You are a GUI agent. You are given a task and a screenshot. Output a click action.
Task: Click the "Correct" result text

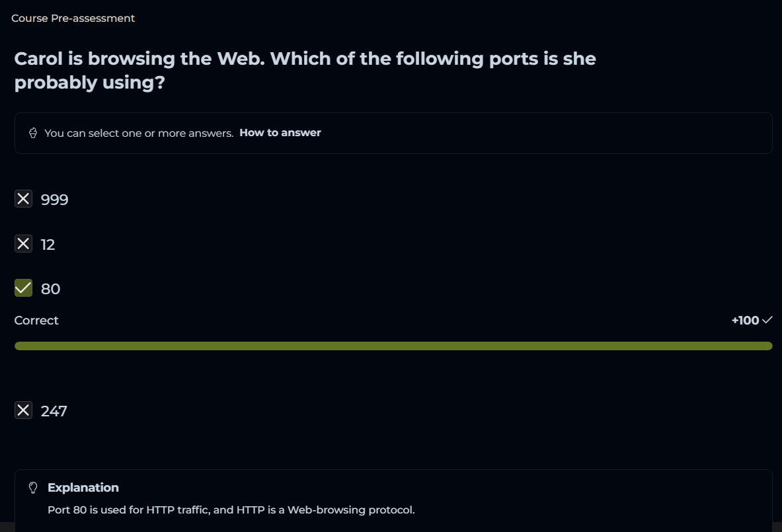pyautogui.click(x=36, y=321)
